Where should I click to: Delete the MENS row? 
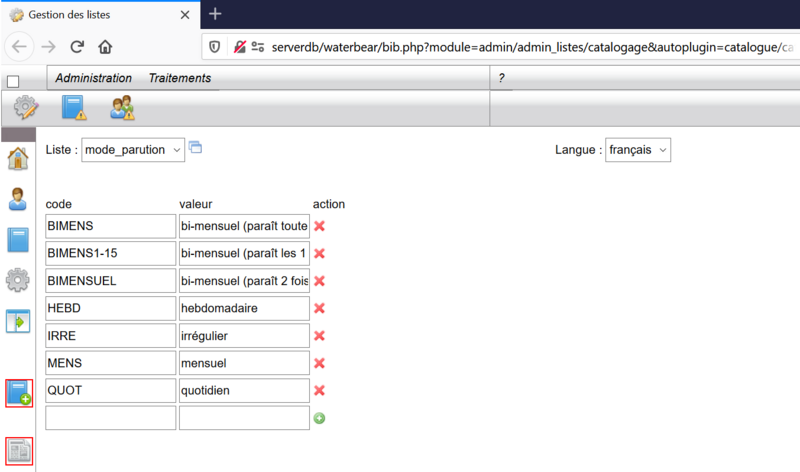coord(319,363)
